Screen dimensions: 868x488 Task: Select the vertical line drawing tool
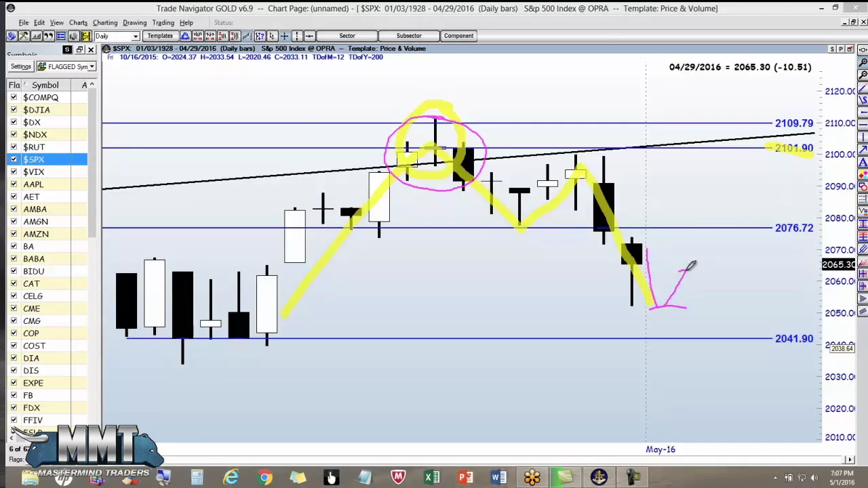pyautogui.click(x=863, y=138)
